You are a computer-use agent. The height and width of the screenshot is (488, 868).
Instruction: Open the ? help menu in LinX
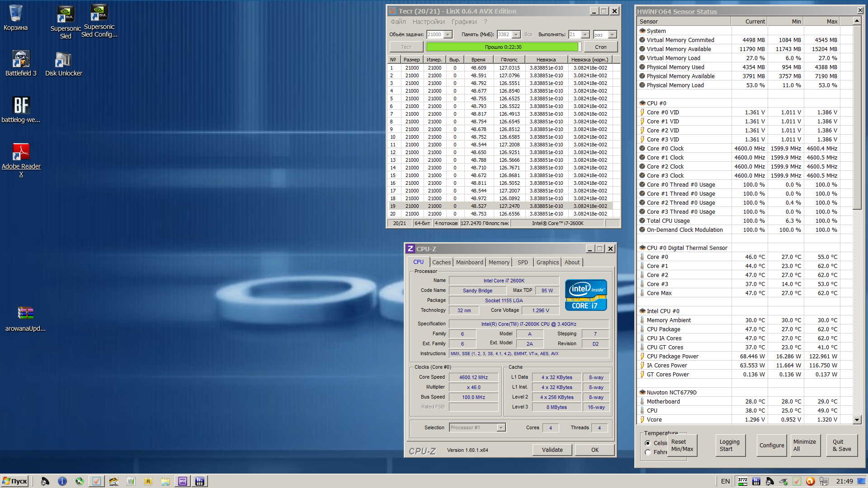click(486, 22)
